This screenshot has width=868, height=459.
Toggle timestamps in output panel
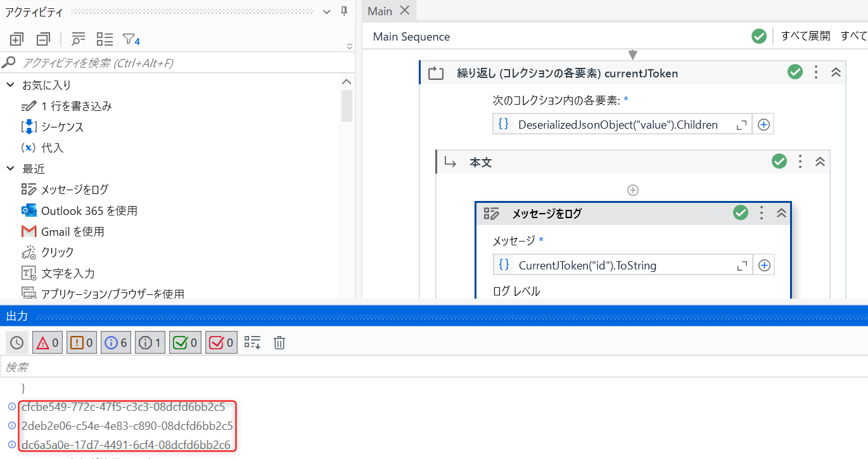[x=16, y=343]
